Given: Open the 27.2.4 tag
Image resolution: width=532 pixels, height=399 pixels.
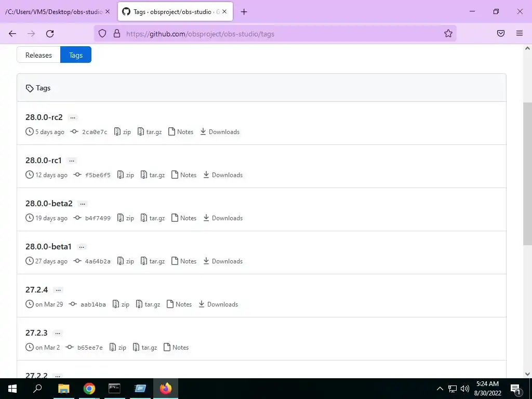Looking at the screenshot, I should click(37, 289).
